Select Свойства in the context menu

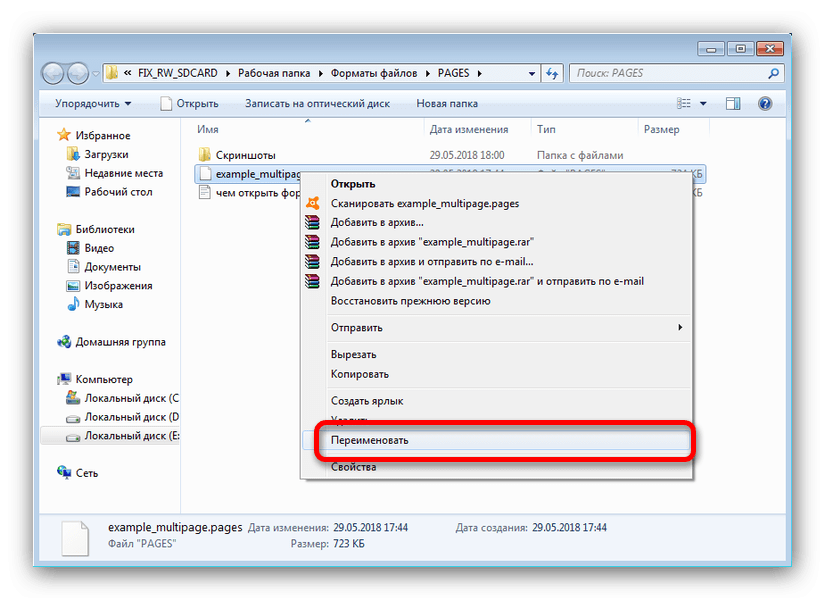pyautogui.click(x=353, y=467)
